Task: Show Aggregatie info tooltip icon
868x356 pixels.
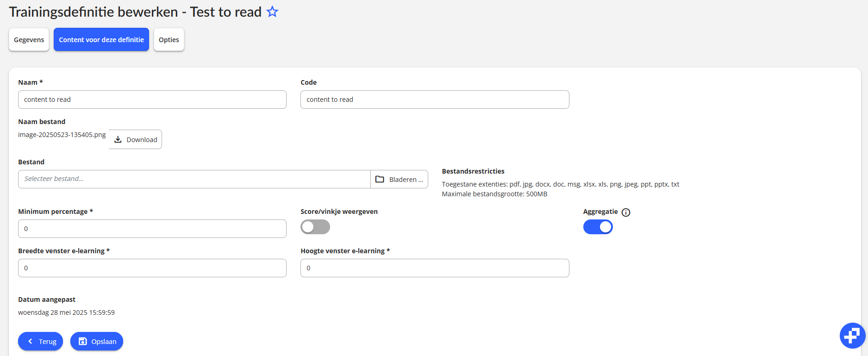Action: coord(626,212)
